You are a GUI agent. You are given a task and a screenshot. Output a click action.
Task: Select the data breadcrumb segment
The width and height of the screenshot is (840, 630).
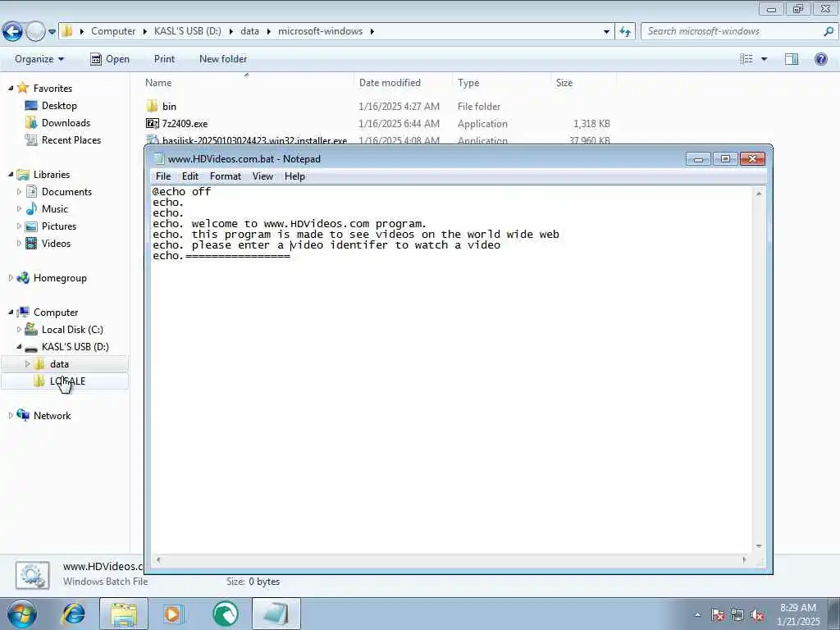pos(249,31)
